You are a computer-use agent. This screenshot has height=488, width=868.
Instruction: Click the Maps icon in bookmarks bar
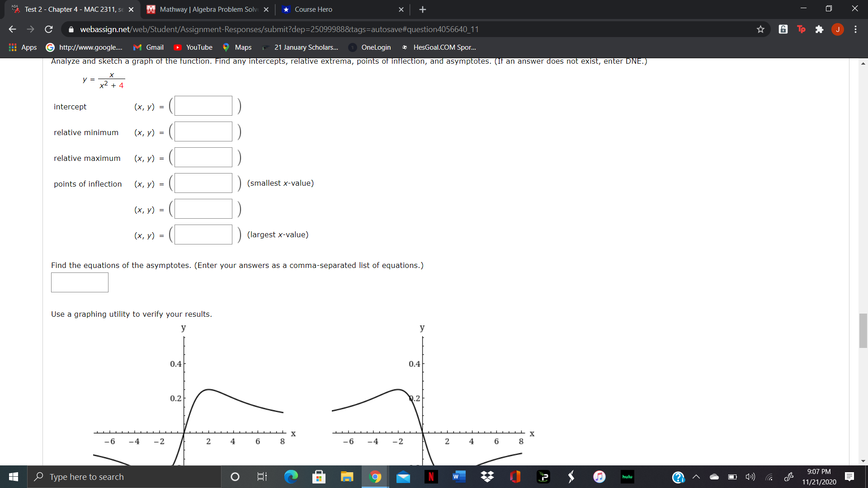point(227,47)
